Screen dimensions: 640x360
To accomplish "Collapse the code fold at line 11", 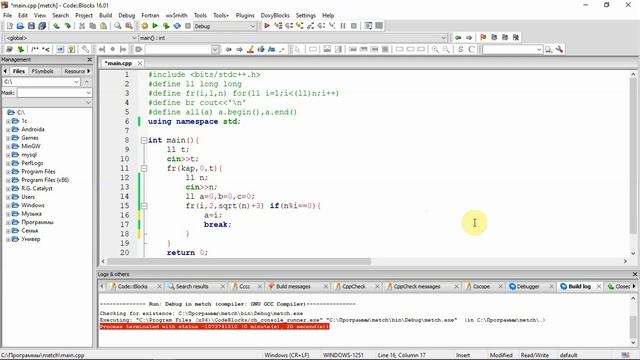I will (144, 168).
